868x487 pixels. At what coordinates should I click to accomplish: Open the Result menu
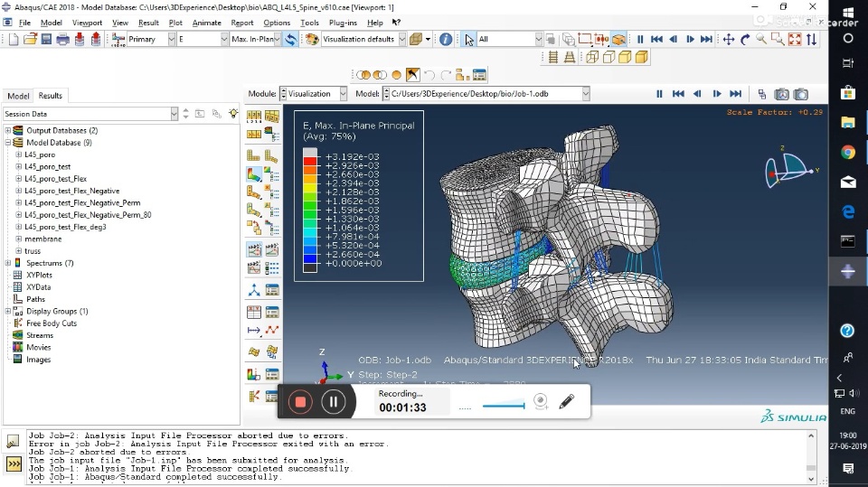coord(148,23)
